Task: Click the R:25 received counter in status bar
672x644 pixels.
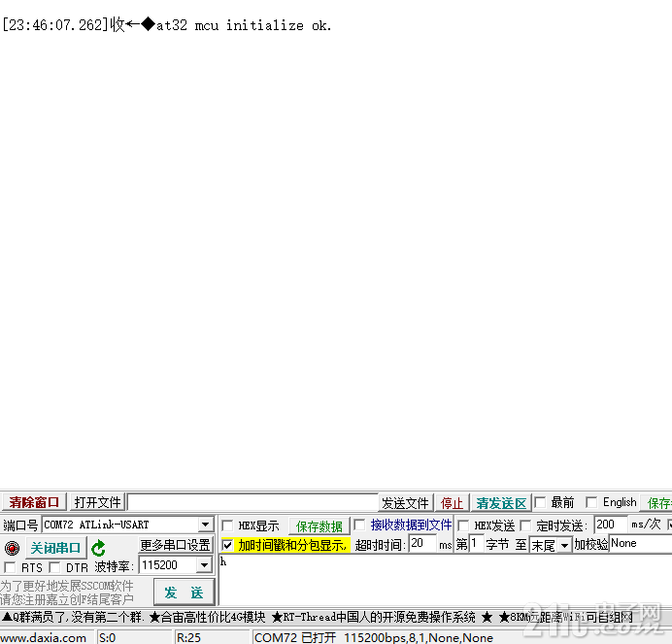Action: 188,637
